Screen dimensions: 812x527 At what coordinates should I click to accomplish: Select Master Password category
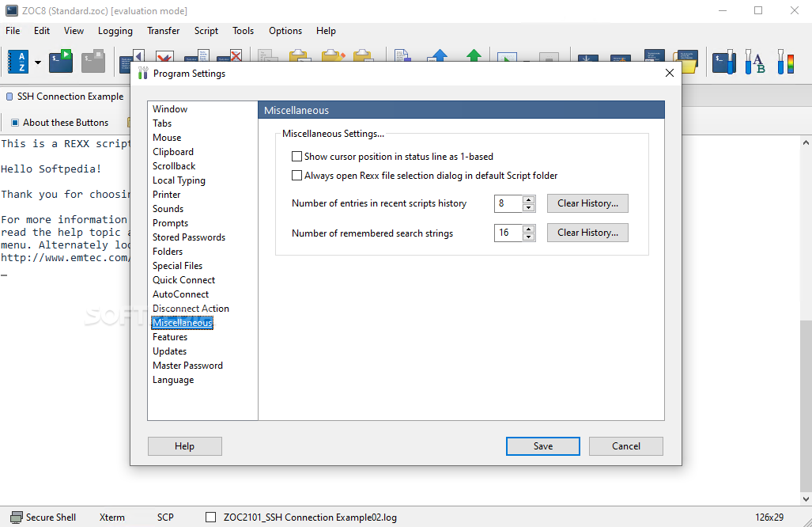[x=187, y=366]
